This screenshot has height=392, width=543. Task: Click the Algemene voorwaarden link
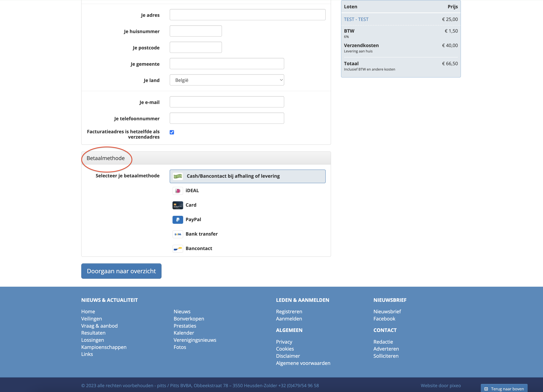[303, 363]
